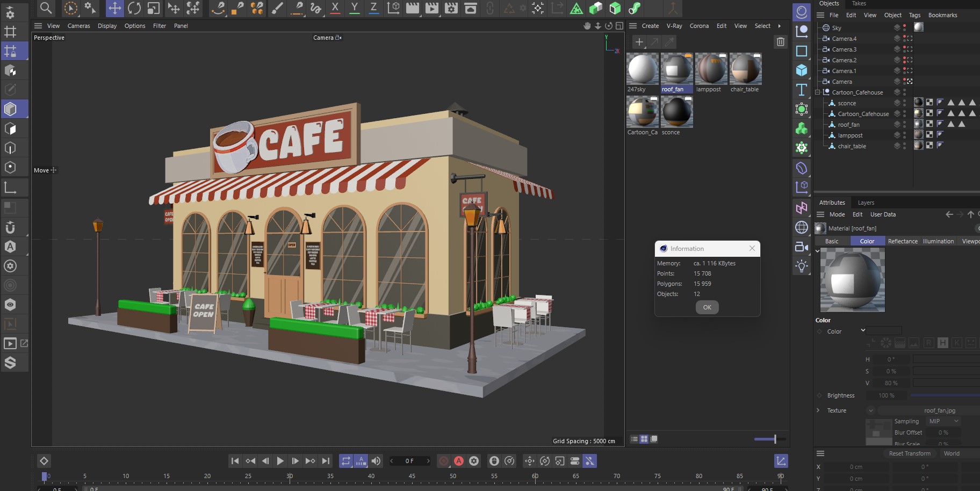Toggle Autokeying button in timeline
Viewport: 980px width, 491px height.
[x=459, y=461]
